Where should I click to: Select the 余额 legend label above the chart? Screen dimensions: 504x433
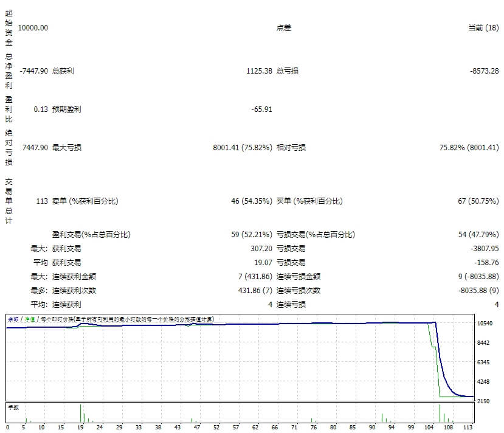point(13,318)
